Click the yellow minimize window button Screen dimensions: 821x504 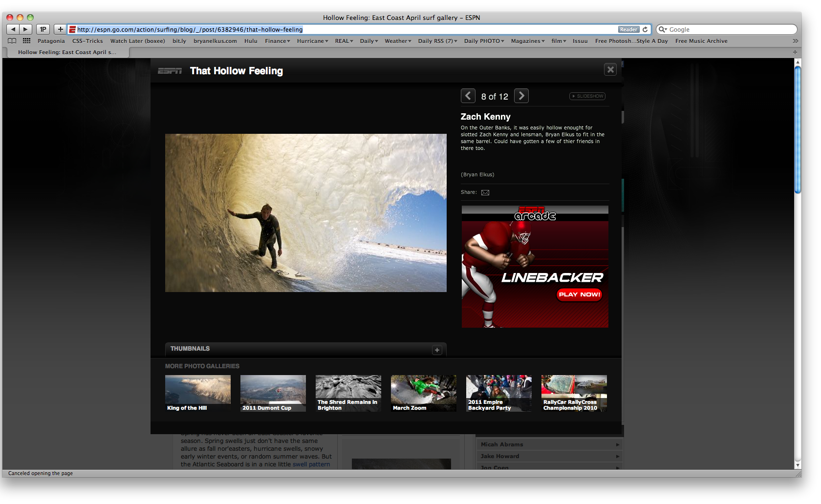coord(20,18)
